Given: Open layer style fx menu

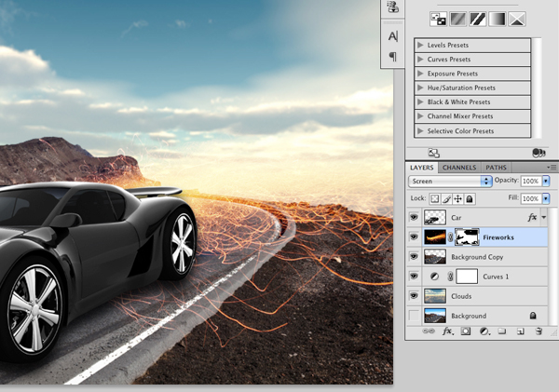Looking at the screenshot, I should tap(448, 331).
